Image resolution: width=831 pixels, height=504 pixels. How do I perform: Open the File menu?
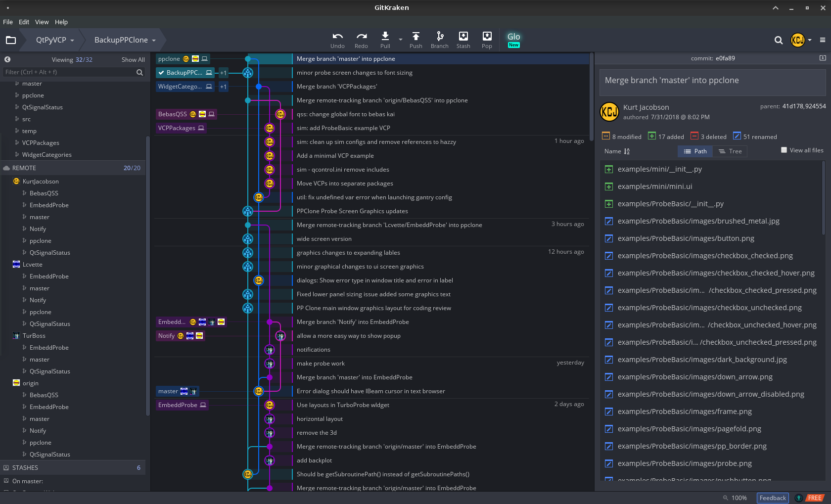point(8,22)
